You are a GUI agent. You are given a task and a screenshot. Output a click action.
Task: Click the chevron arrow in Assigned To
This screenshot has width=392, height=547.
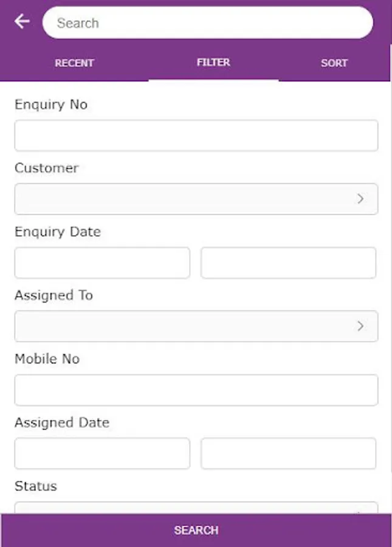pos(360,326)
